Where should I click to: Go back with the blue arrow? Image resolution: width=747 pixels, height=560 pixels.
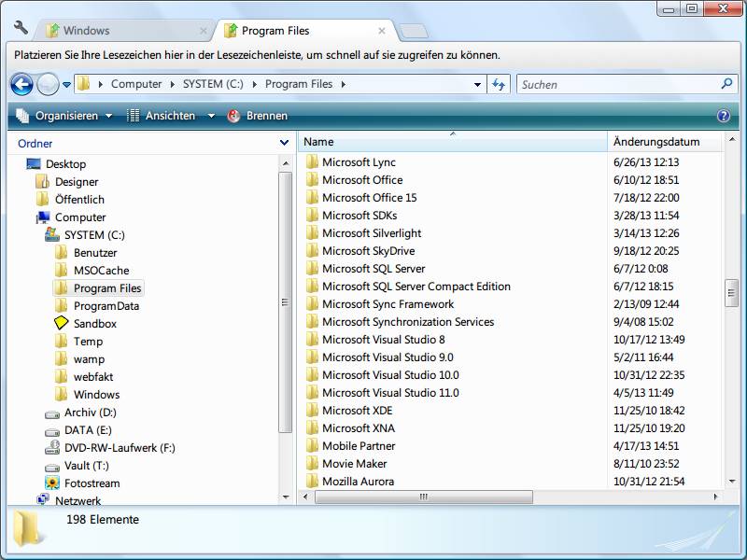click(21, 85)
